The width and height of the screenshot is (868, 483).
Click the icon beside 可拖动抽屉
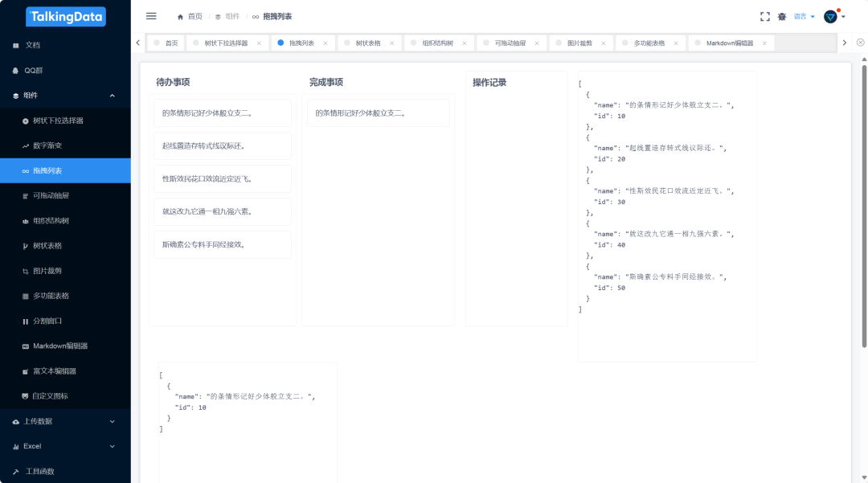click(x=26, y=196)
